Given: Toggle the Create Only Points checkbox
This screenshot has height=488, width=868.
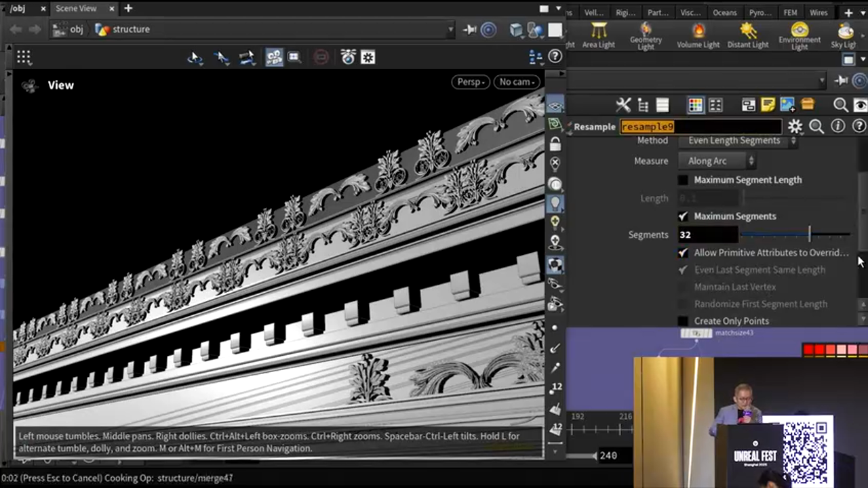Looking at the screenshot, I should (684, 321).
